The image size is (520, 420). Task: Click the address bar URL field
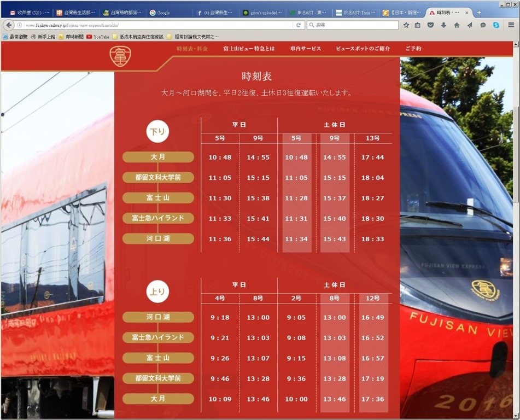[x=159, y=25]
